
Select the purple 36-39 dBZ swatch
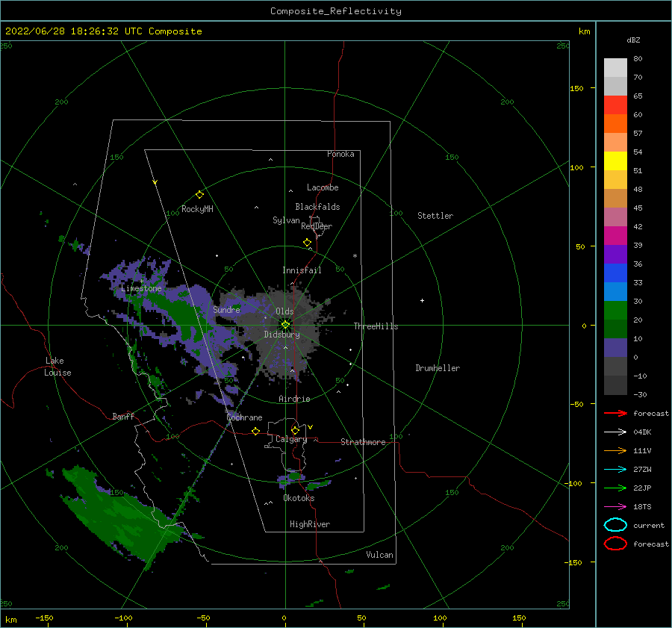615,255
